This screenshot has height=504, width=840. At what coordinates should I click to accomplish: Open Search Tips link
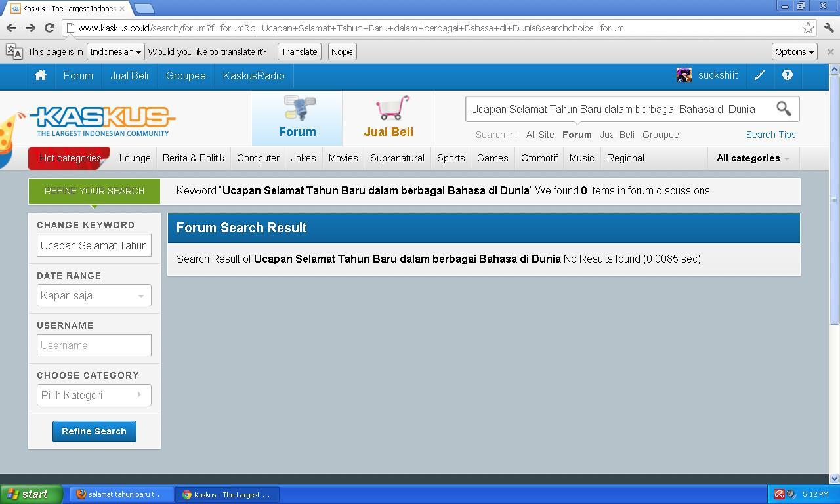tap(770, 135)
